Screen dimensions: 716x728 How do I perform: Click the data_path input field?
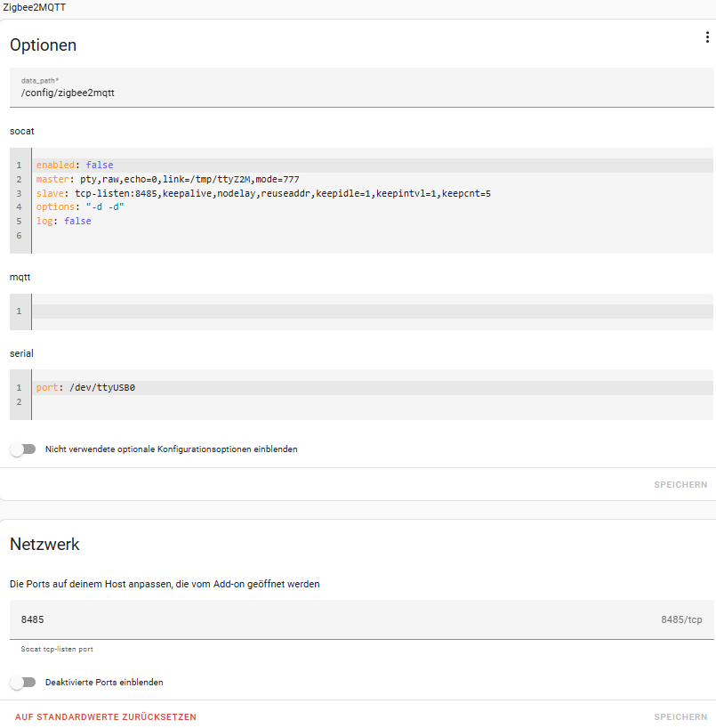click(356, 92)
